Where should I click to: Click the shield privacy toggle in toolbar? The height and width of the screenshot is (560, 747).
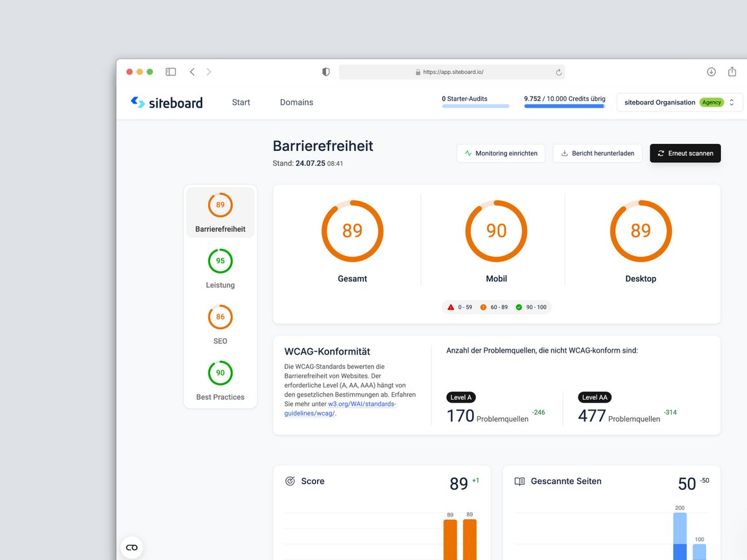[326, 71]
